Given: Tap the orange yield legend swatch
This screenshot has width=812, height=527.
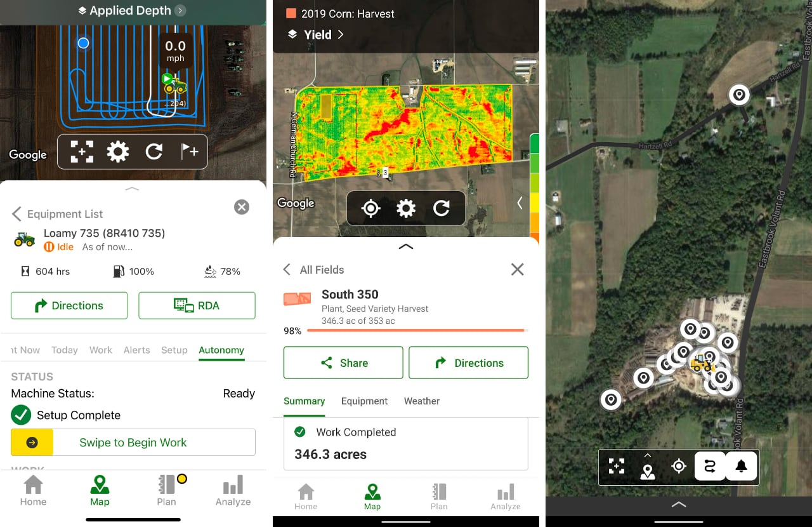Looking at the screenshot, I should click(534, 222).
